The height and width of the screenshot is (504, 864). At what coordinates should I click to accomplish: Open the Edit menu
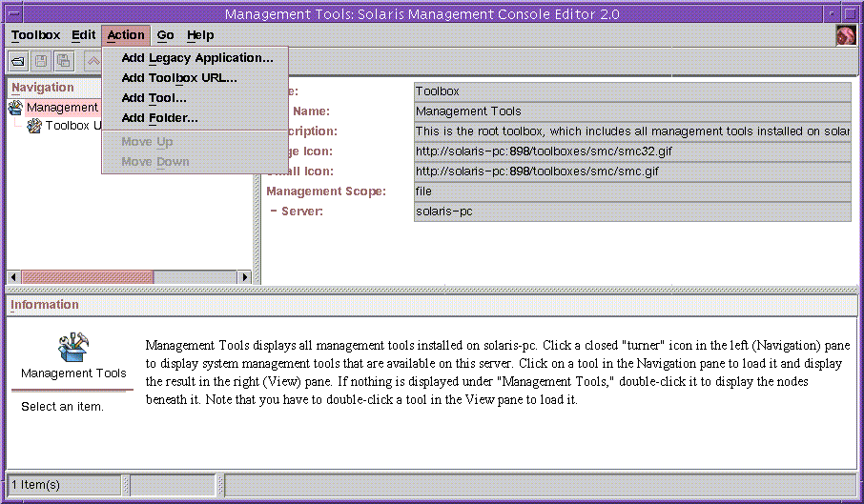pyautogui.click(x=84, y=35)
